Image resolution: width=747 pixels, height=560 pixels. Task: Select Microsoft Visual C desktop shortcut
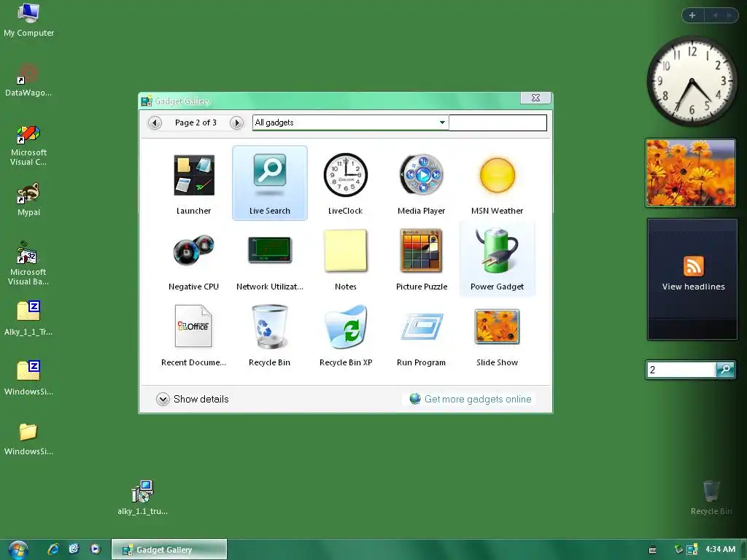coord(28,145)
